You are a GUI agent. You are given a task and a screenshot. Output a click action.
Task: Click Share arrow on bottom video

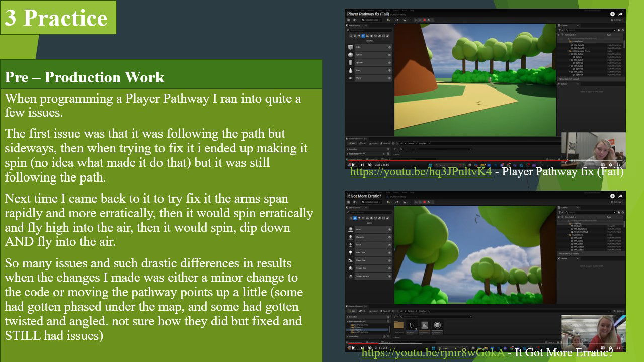coord(621,195)
